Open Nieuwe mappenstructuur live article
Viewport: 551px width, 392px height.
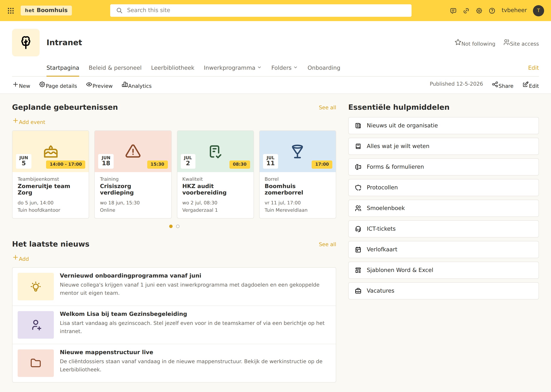coord(107,352)
